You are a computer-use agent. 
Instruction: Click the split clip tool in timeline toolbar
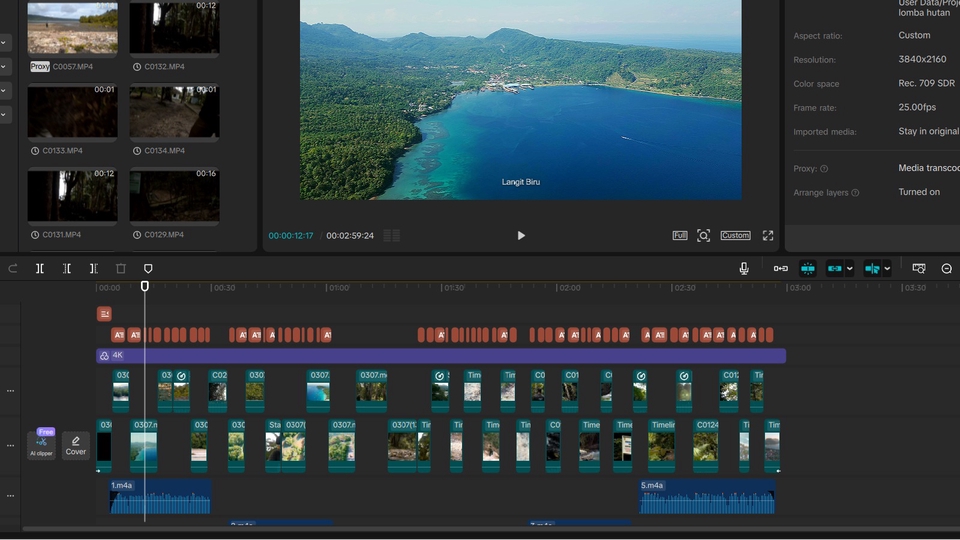(x=40, y=269)
